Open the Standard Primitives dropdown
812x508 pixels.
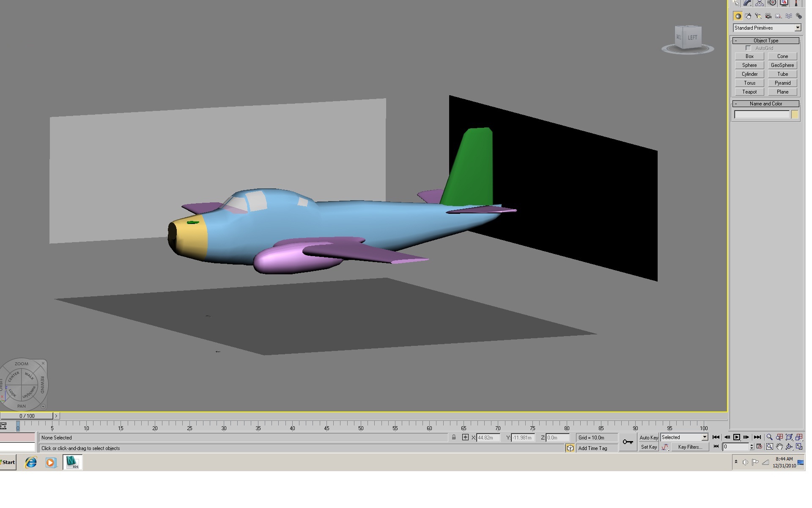(767, 28)
